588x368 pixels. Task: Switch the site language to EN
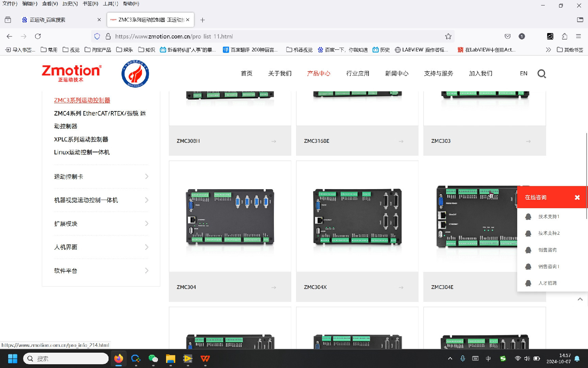coord(523,73)
